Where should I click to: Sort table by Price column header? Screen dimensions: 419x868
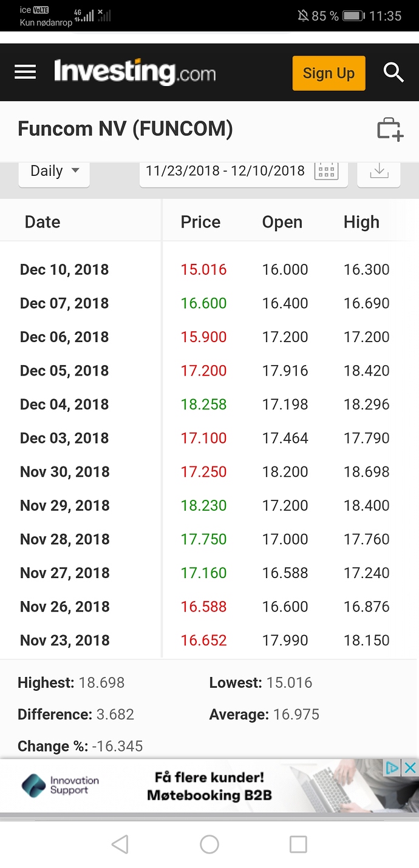coord(200,222)
